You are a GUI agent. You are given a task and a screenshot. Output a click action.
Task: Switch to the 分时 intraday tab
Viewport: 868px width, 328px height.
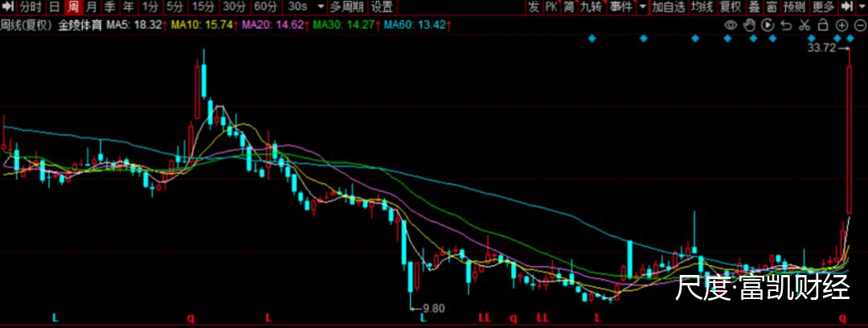(31, 7)
